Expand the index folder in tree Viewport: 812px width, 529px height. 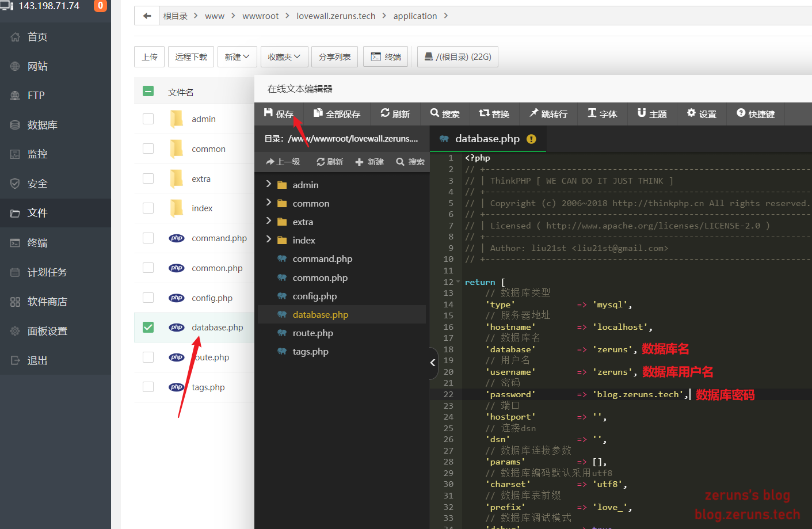(268, 239)
